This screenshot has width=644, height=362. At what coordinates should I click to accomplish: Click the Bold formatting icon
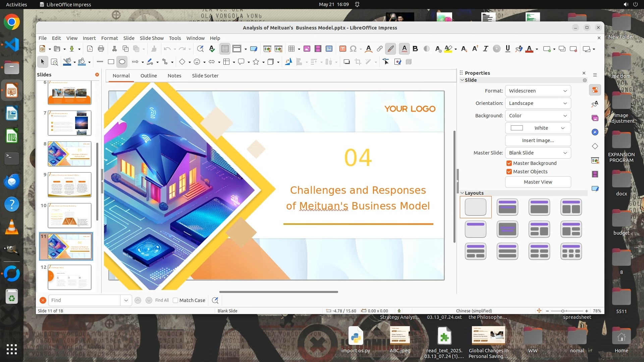[415, 49]
